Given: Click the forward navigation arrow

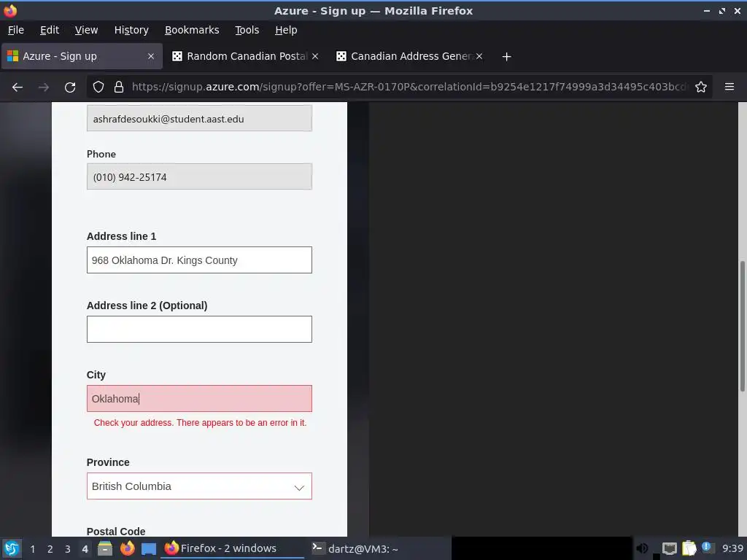Looking at the screenshot, I should [43, 87].
